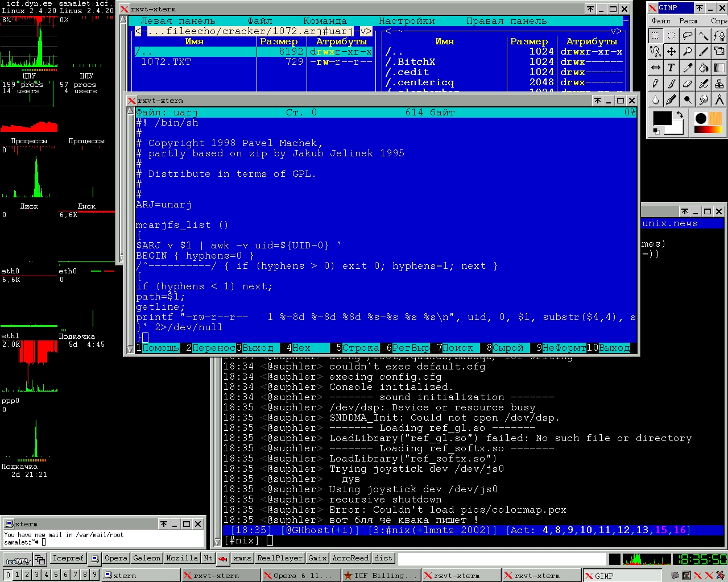This screenshot has width=728, height=582.
Task: Select /.cedit directory in right panel
Action: tap(504, 72)
